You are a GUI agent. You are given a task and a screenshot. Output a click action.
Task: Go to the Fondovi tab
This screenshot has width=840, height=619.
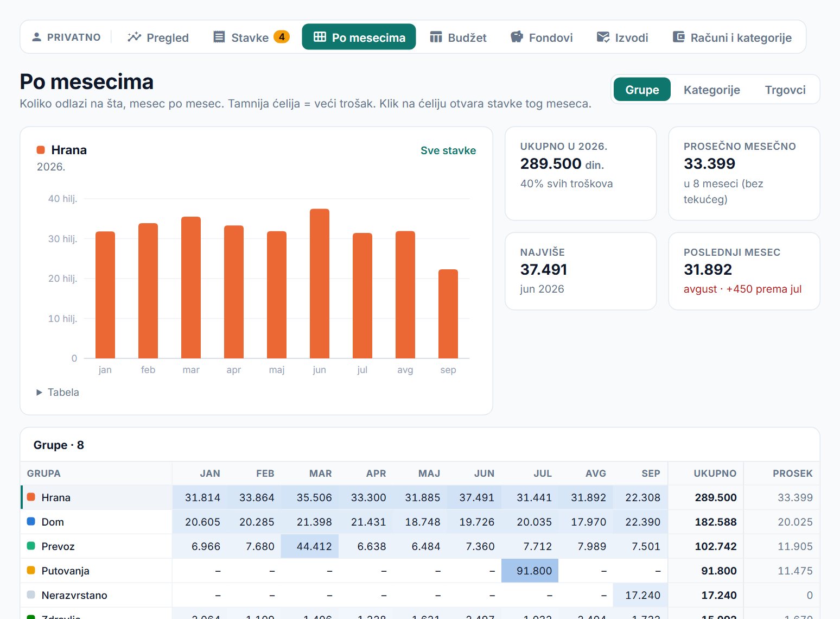[542, 37]
